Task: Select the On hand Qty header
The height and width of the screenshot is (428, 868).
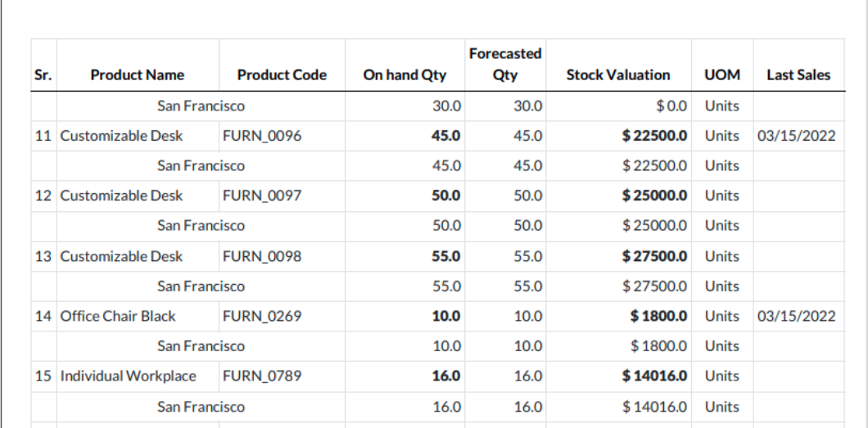Action: [x=405, y=75]
